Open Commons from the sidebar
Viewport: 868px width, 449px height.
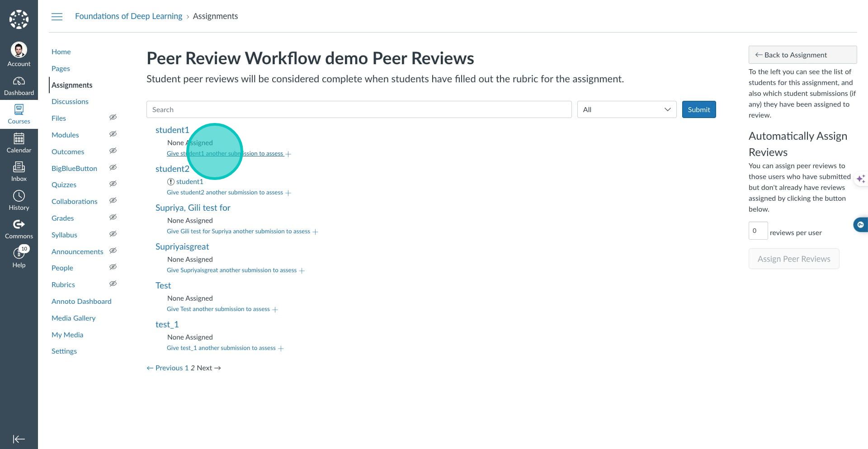click(19, 225)
